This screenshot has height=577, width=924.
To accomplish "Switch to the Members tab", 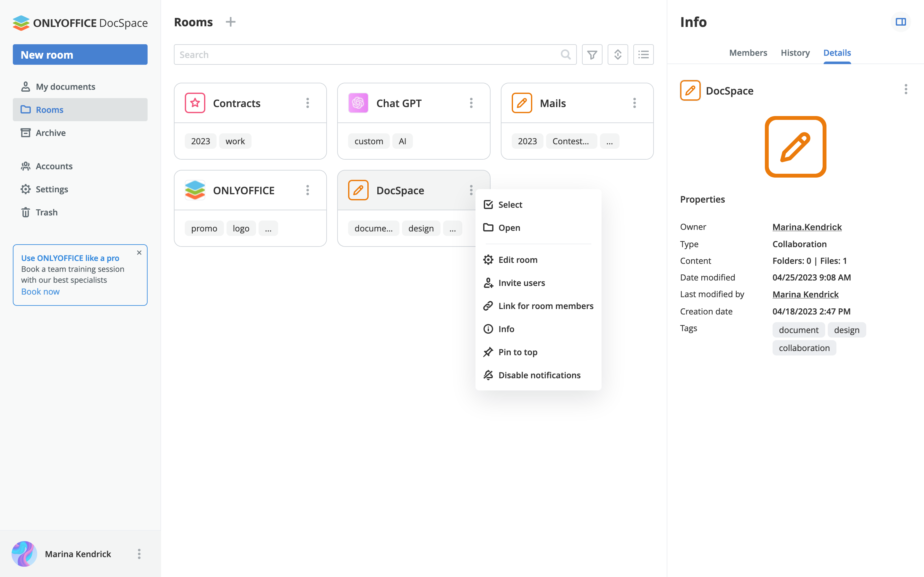I will point(748,53).
